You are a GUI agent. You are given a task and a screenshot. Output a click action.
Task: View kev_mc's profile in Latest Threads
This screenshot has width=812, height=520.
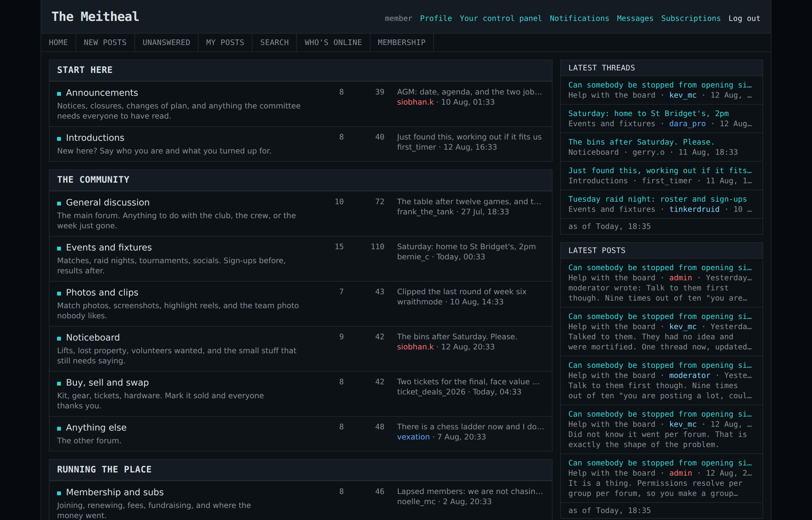[683, 95]
